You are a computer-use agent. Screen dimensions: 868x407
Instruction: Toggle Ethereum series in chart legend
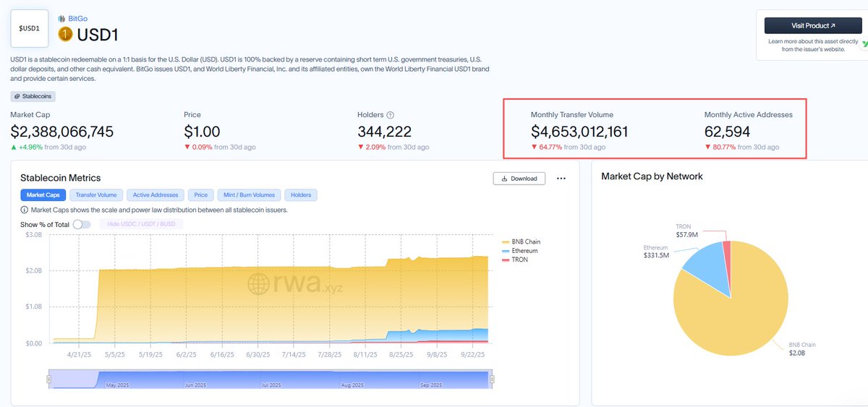pos(519,251)
